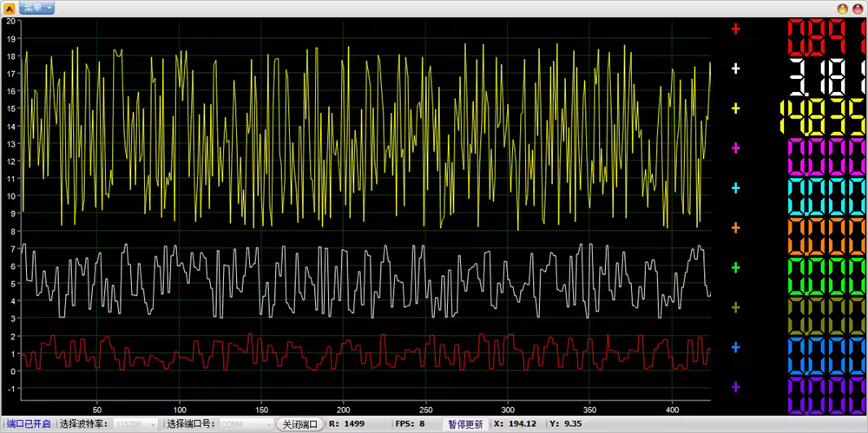The height and width of the screenshot is (433, 868).
Task: Expand the baud rate 115200 dropdown
Action: coord(154,424)
